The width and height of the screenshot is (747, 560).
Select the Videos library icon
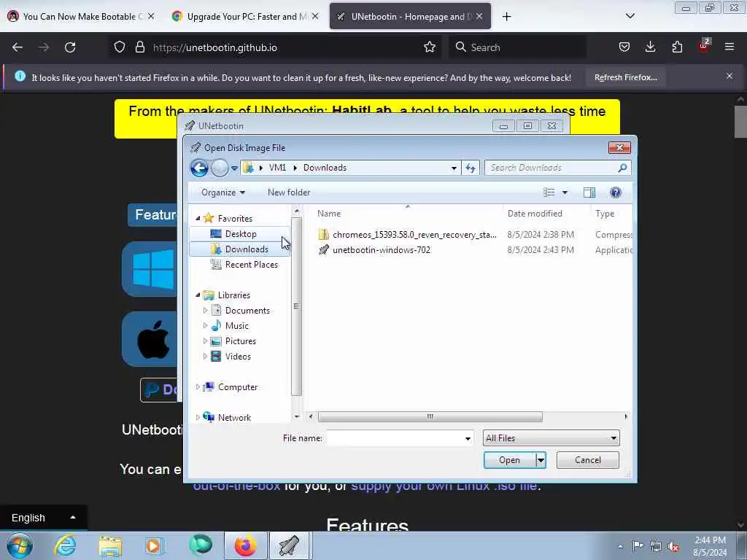point(216,356)
